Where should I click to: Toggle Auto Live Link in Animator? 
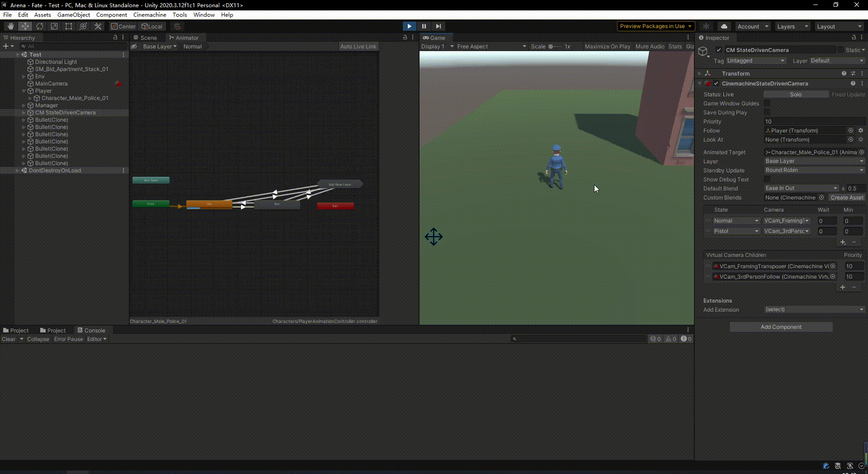358,47
